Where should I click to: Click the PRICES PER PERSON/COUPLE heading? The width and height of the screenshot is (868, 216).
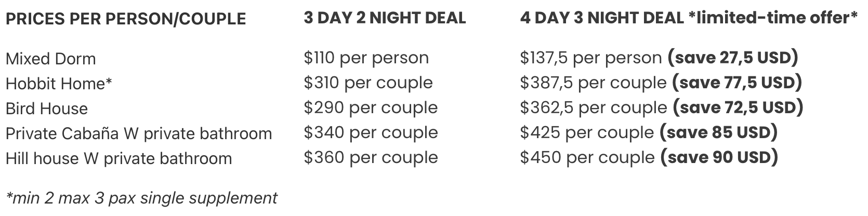[x=126, y=19]
